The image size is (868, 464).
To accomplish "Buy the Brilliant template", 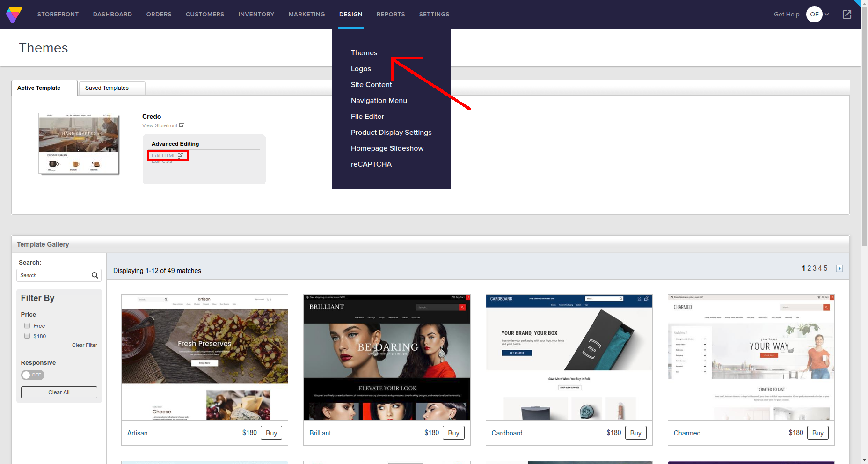I will click(x=453, y=433).
